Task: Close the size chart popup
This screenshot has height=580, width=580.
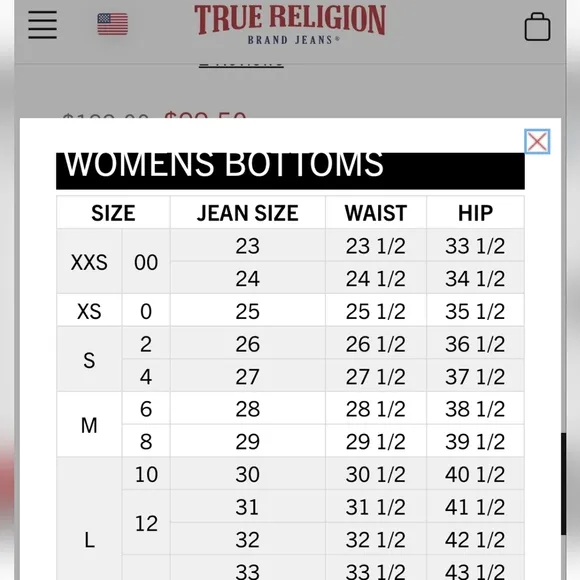Action: pos(537,141)
